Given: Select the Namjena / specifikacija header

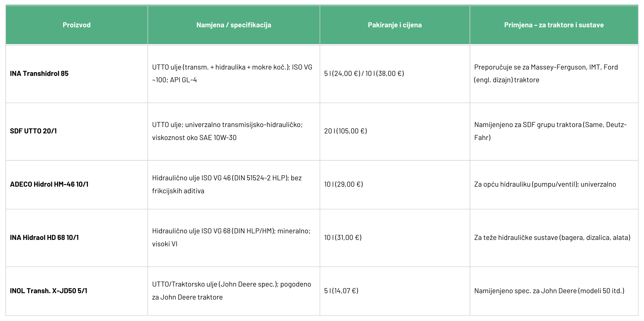Looking at the screenshot, I should (x=234, y=25).
